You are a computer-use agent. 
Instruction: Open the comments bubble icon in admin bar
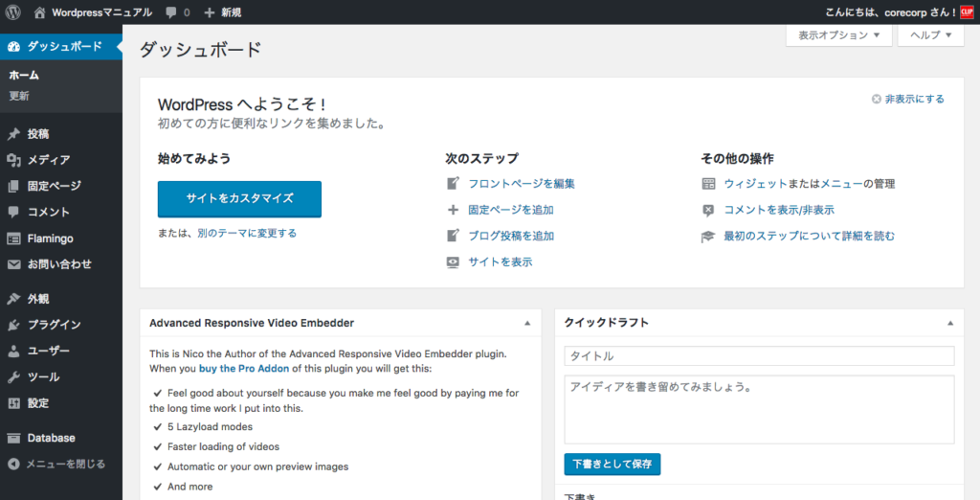[x=170, y=12]
